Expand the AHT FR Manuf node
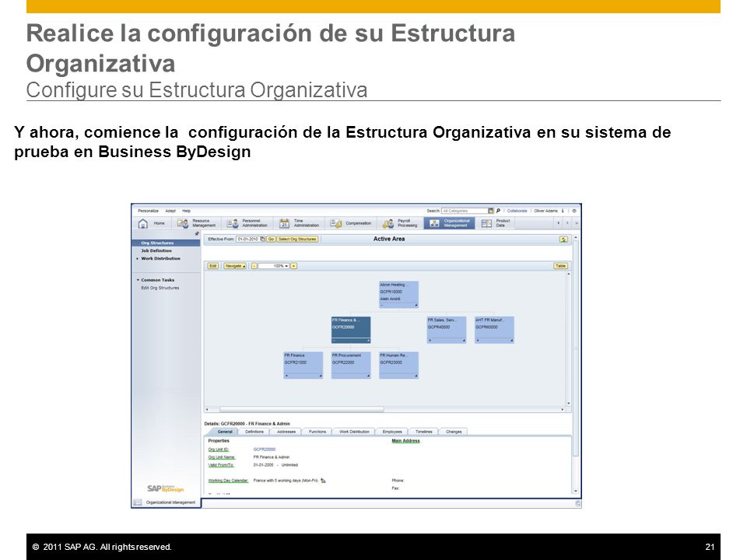 [x=479, y=341]
